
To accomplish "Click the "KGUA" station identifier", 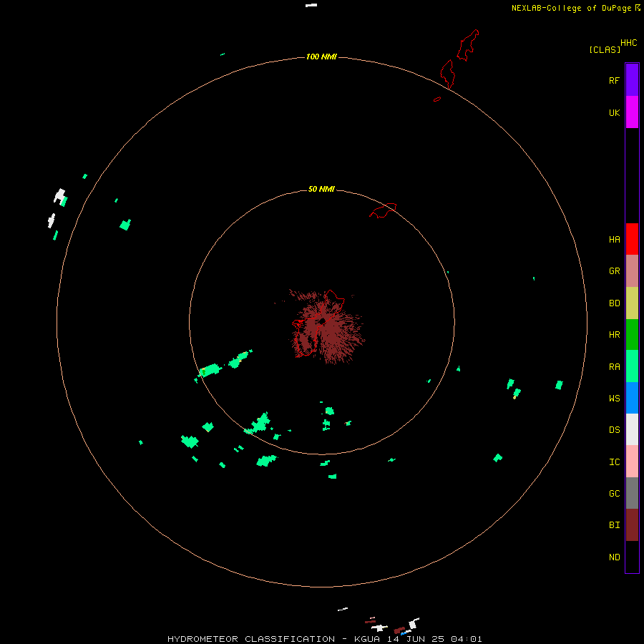I will (x=368, y=639).
